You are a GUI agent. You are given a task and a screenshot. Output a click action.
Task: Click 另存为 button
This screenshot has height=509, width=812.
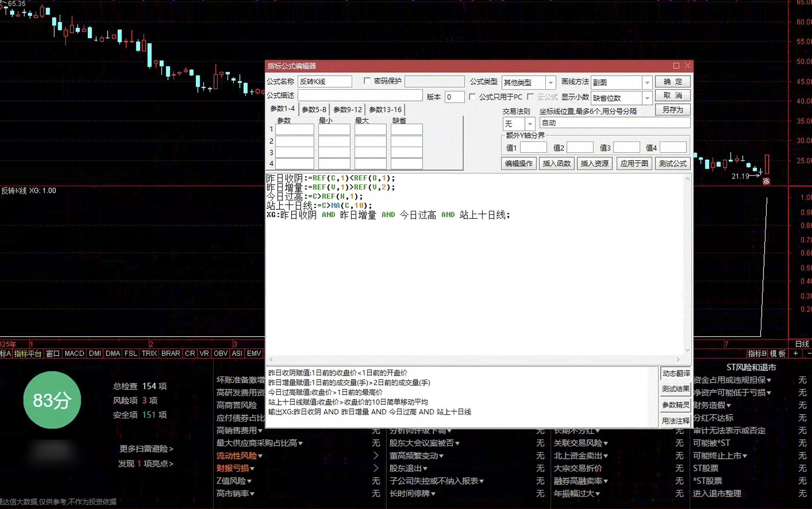pyautogui.click(x=673, y=110)
